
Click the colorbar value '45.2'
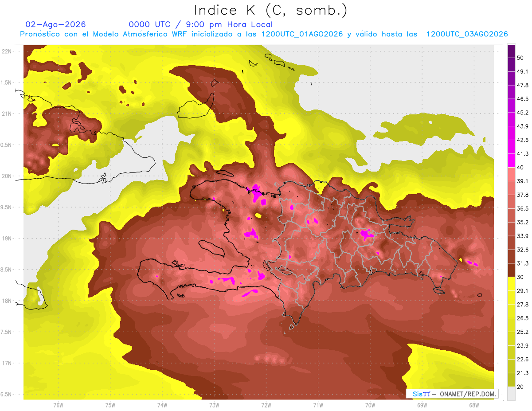pyautogui.click(x=523, y=113)
